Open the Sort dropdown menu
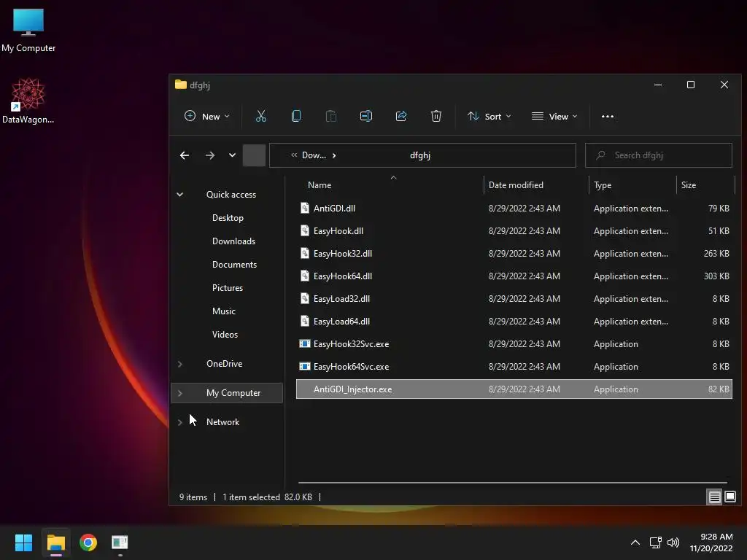The image size is (747, 560). pyautogui.click(x=489, y=116)
